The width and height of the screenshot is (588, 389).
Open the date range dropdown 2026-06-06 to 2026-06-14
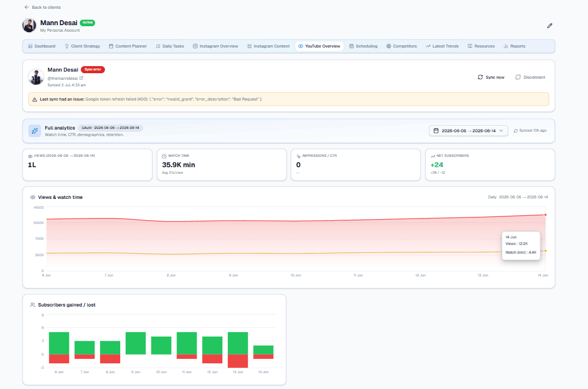click(468, 131)
